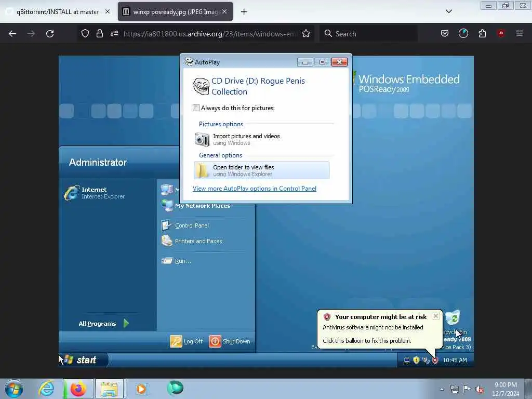Open site permissions icon in address bar

[114, 33]
